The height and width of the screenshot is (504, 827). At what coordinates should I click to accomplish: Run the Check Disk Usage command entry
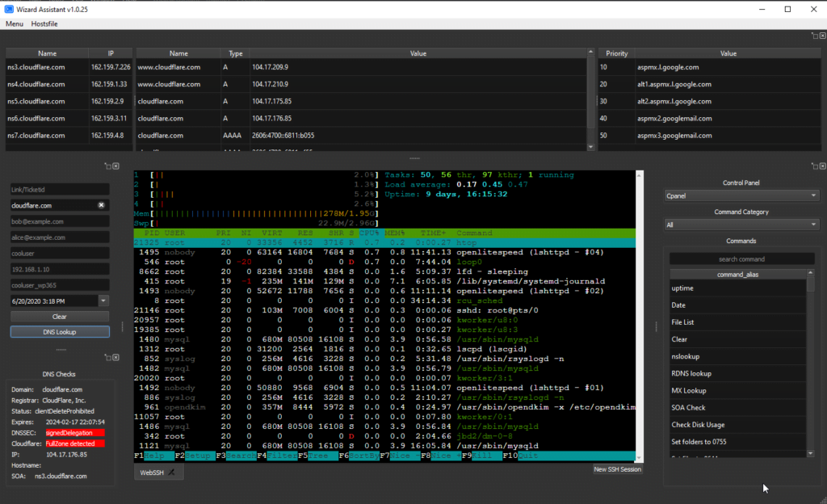pos(738,424)
